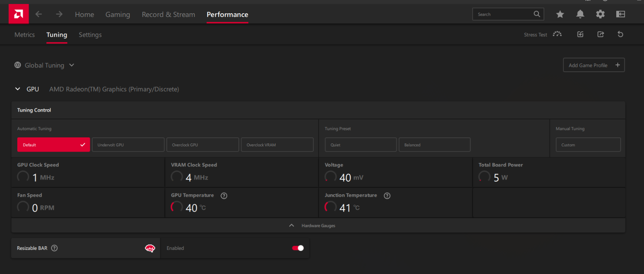
Task: Open the Record & Stream tab
Action: (168, 15)
